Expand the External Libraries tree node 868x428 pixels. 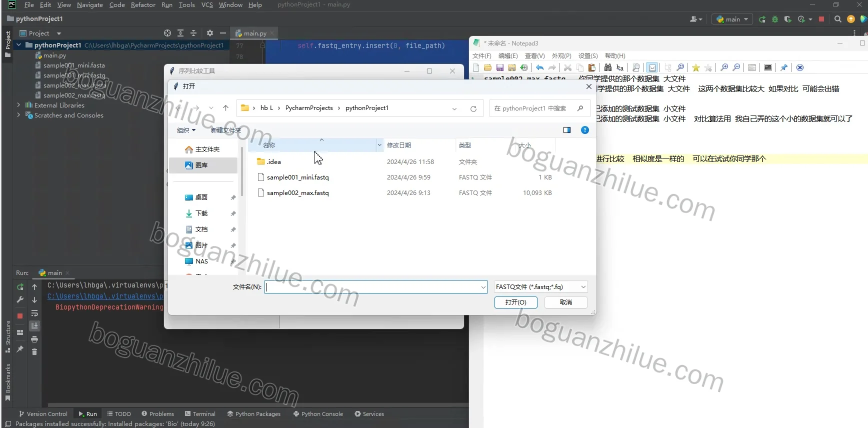[x=18, y=105]
